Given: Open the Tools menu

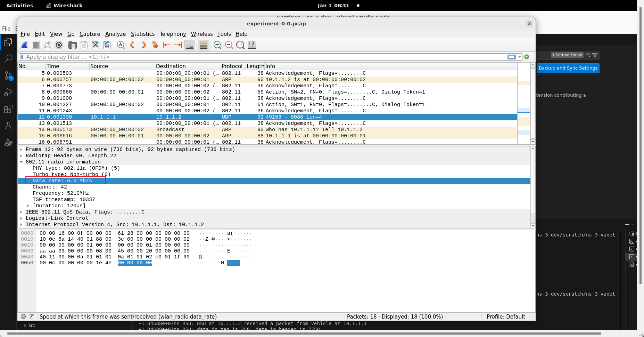Looking at the screenshot, I should 224,34.
